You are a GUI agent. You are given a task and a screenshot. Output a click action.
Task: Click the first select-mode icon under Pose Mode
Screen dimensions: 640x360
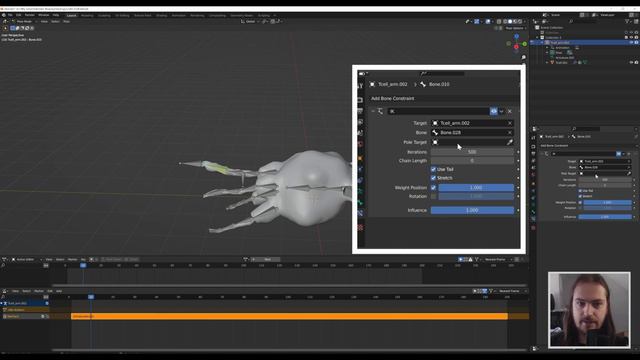tap(13, 28)
